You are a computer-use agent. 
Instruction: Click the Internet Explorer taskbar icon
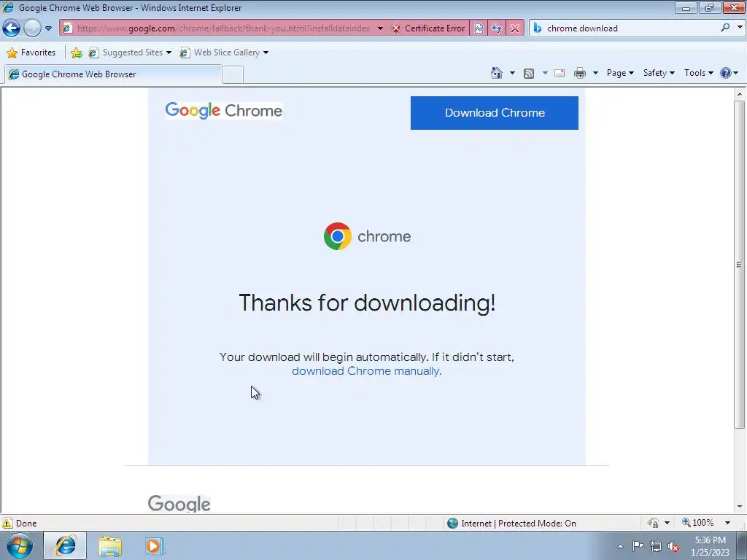65,545
